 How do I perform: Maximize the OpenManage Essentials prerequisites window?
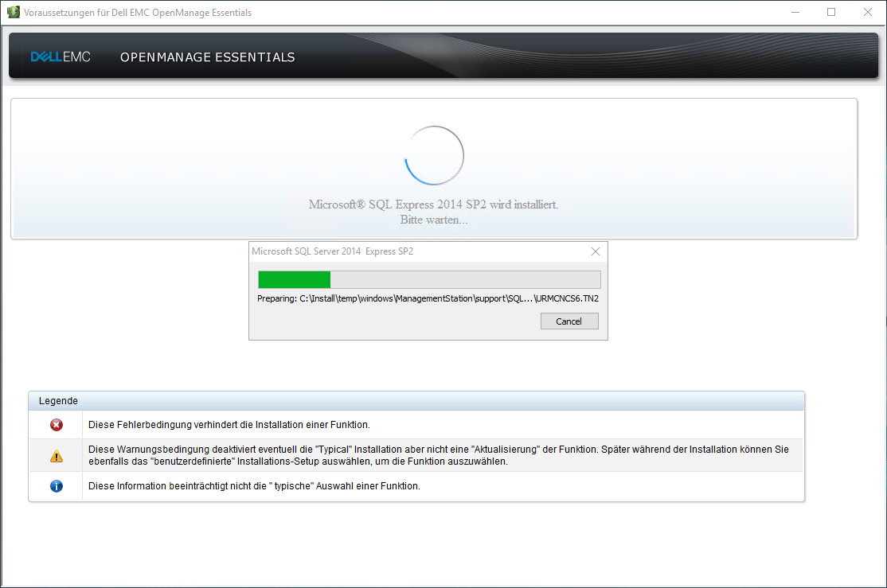(x=831, y=12)
